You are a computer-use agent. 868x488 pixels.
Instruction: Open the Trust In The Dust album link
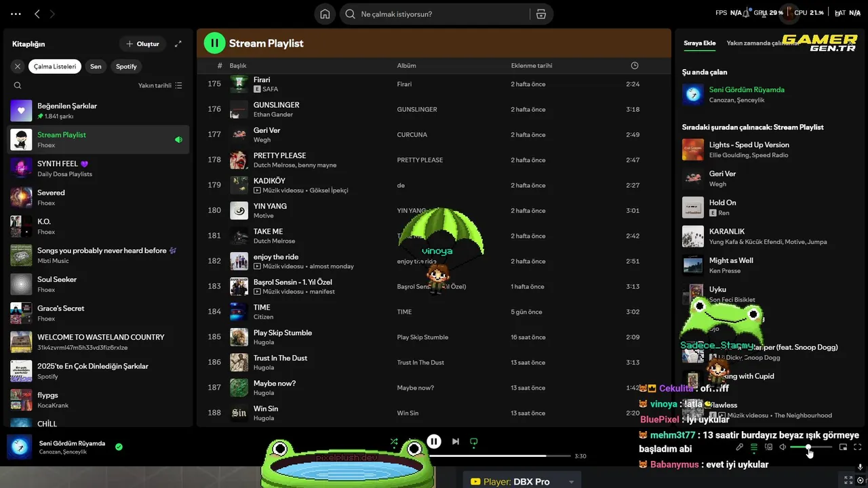(420, 363)
